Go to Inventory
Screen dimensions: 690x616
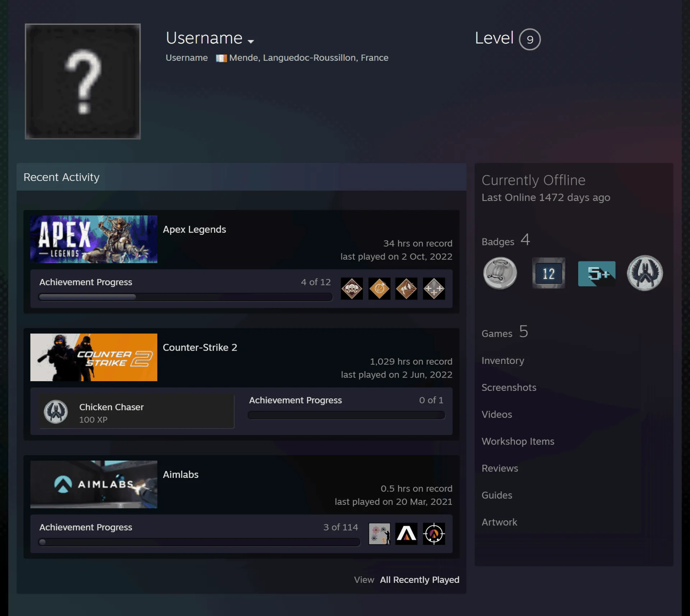[x=503, y=360]
